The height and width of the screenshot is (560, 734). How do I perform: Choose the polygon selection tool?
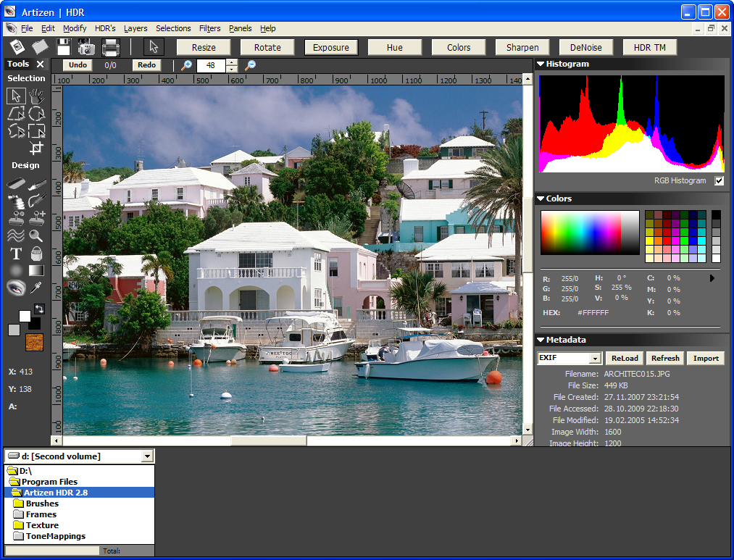[16, 114]
